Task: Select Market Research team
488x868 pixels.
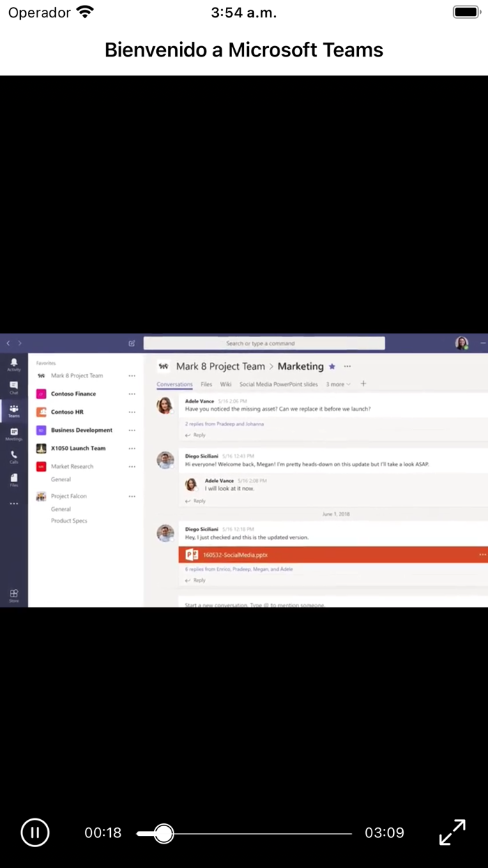Action: (x=72, y=466)
